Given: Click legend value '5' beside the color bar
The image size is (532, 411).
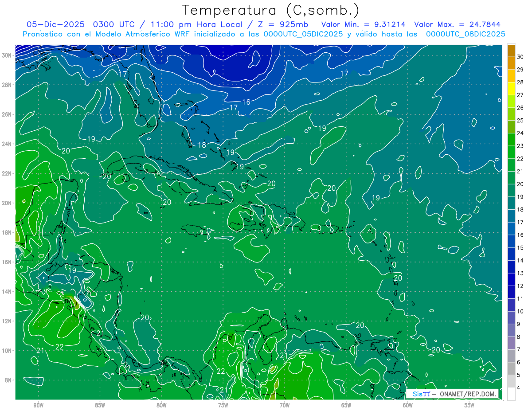Looking at the screenshot, I should click(519, 375).
